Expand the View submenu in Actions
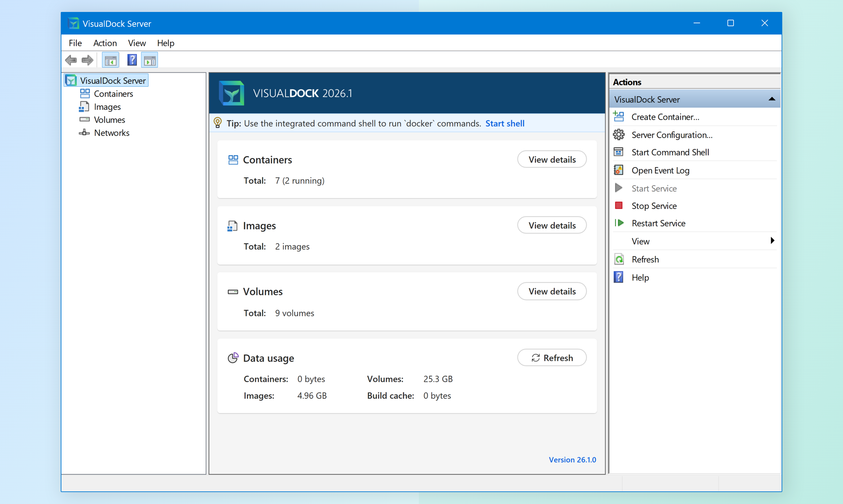This screenshot has width=843, height=504. click(x=772, y=240)
